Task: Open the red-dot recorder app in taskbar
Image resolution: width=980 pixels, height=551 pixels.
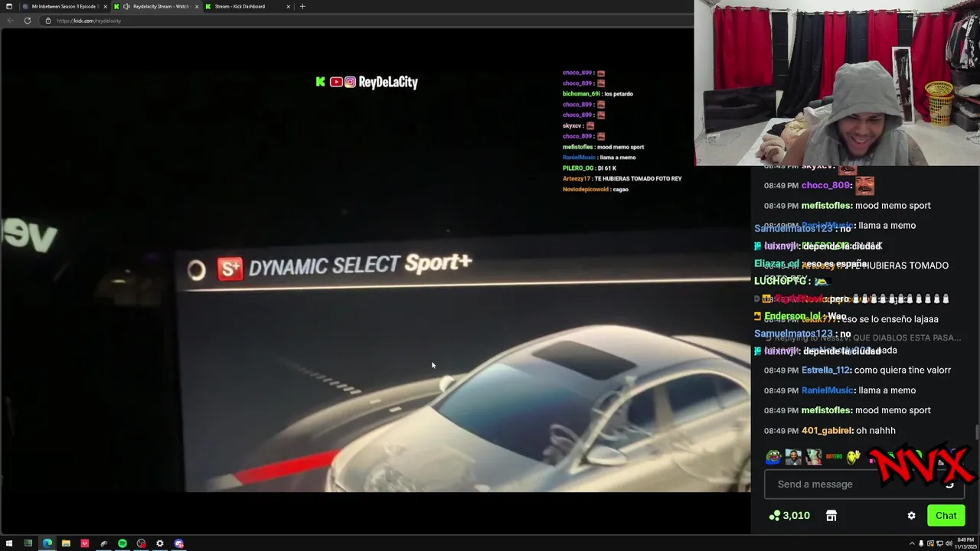Action: (141, 543)
